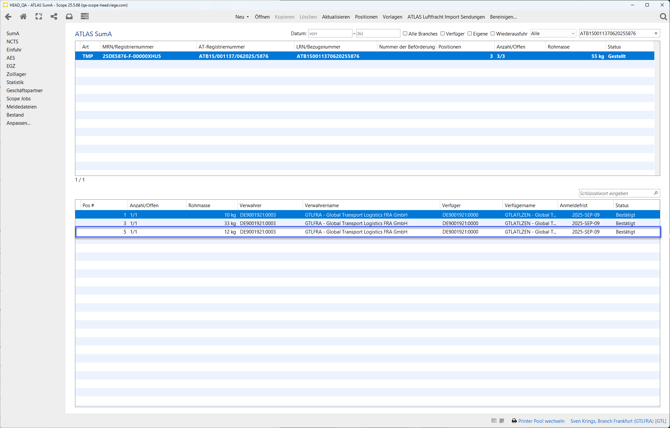The width and height of the screenshot is (670, 428).
Task: Toggle the Wiederausfuhr checkbox
Action: pyautogui.click(x=492, y=33)
